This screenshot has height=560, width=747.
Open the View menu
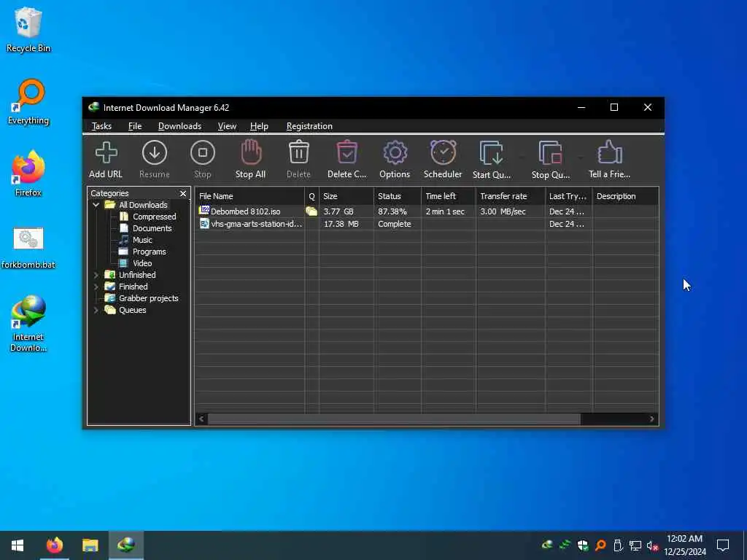click(227, 126)
